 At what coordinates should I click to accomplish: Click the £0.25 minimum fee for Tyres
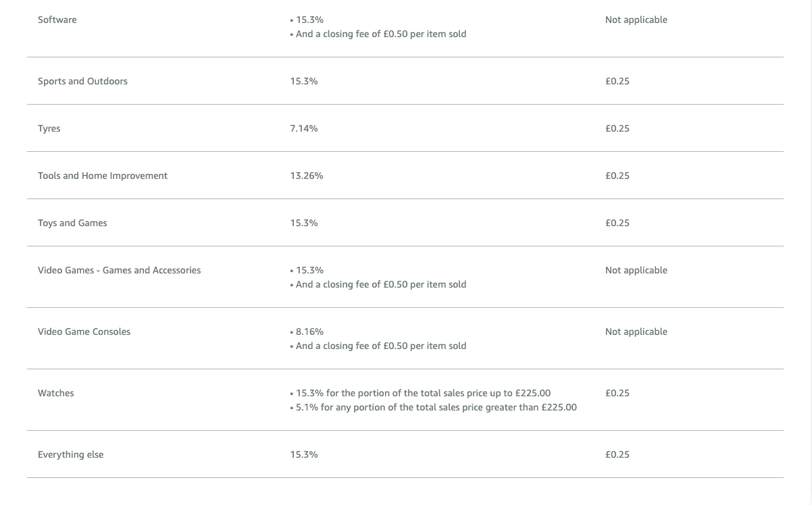(x=617, y=128)
